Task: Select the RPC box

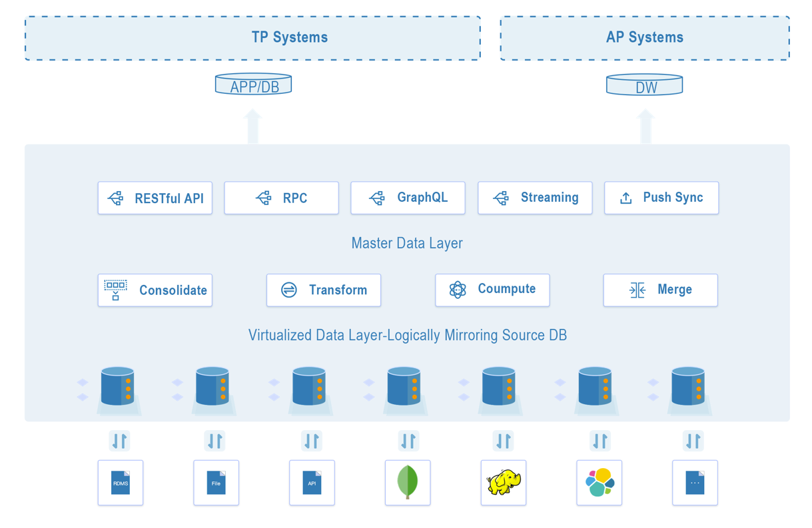Action: (x=282, y=198)
